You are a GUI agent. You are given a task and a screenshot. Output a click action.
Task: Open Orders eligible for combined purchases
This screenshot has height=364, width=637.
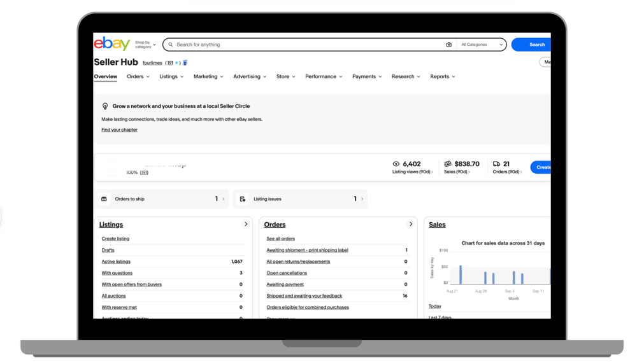point(308,307)
